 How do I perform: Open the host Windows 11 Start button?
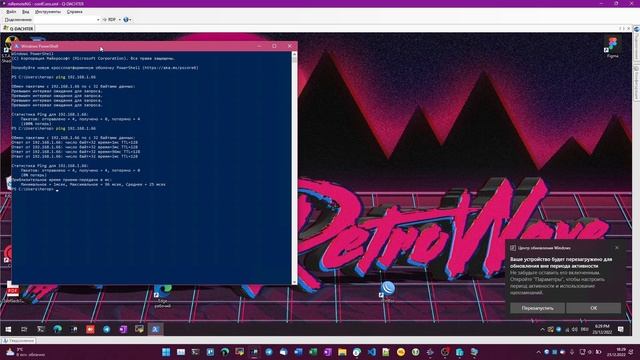(x=166, y=352)
